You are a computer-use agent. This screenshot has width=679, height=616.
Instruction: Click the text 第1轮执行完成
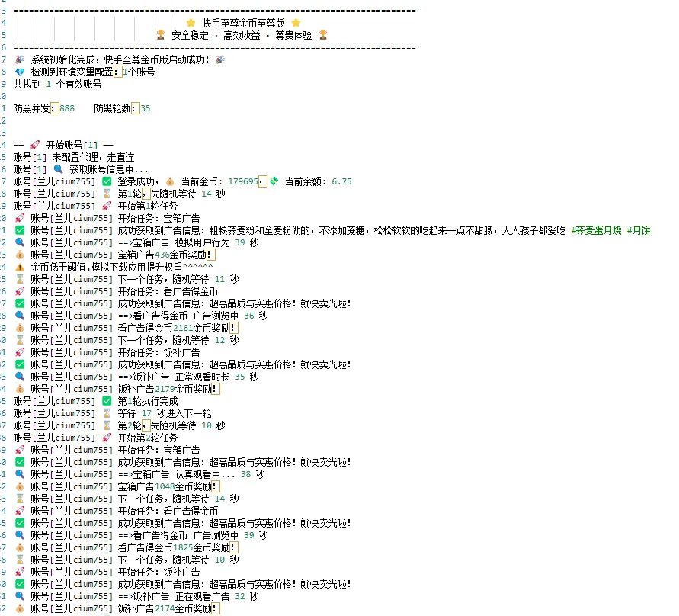[148, 401]
